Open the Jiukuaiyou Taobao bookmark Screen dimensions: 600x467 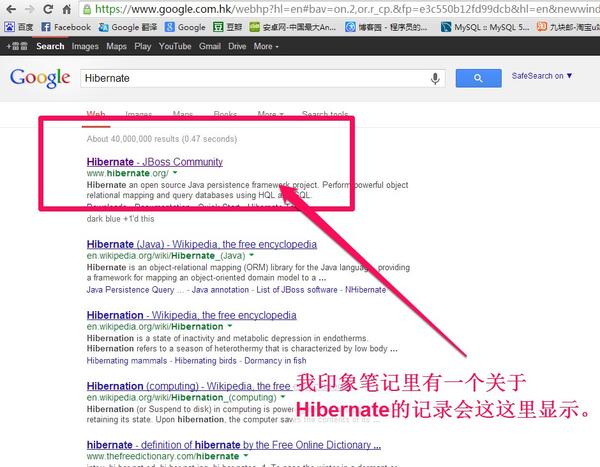(x=568, y=27)
